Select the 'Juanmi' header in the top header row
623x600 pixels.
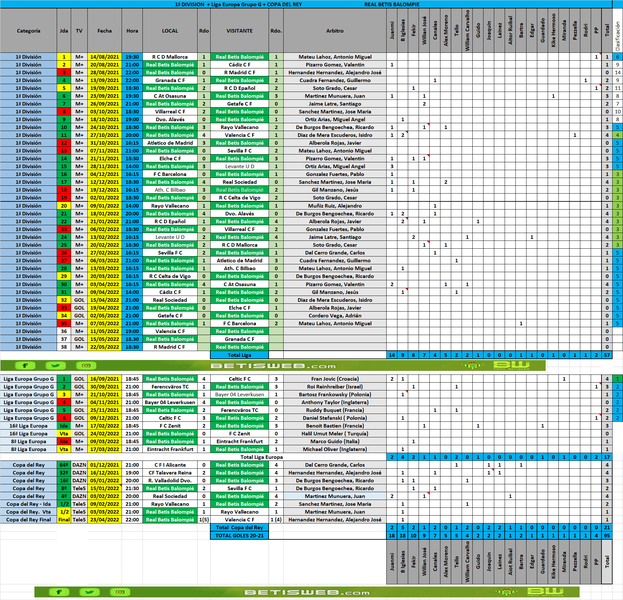pos(392,31)
